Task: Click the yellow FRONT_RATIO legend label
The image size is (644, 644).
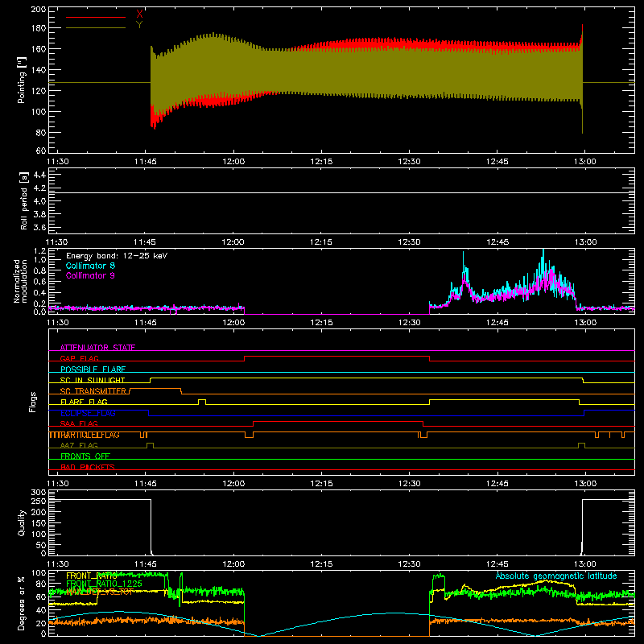Action: pyautogui.click(x=92, y=576)
